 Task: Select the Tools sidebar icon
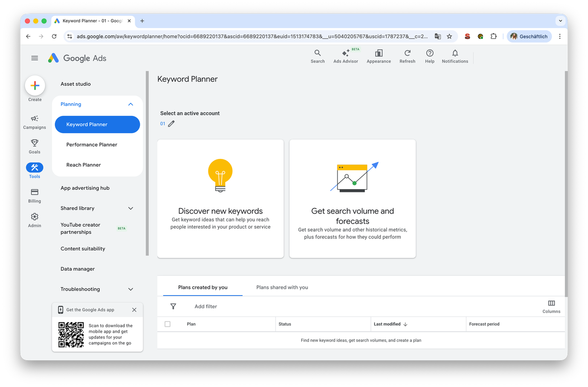tap(34, 171)
